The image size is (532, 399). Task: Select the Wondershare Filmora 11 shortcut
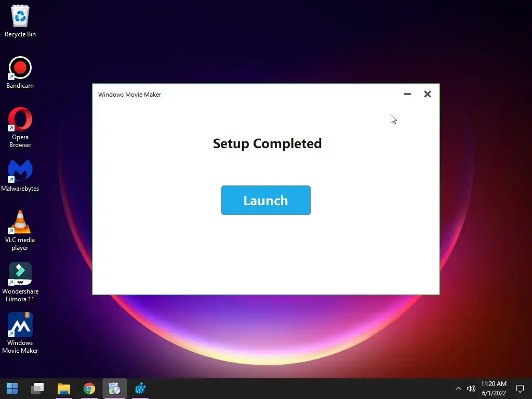(20, 282)
